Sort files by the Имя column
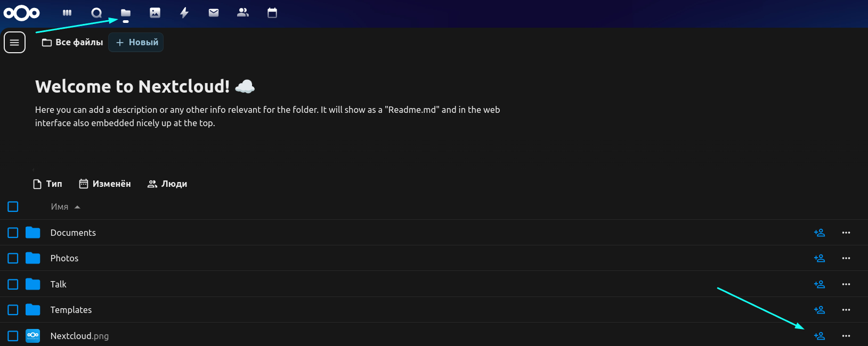The width and height of the screenshot is (868, 346). pos(60,207)
